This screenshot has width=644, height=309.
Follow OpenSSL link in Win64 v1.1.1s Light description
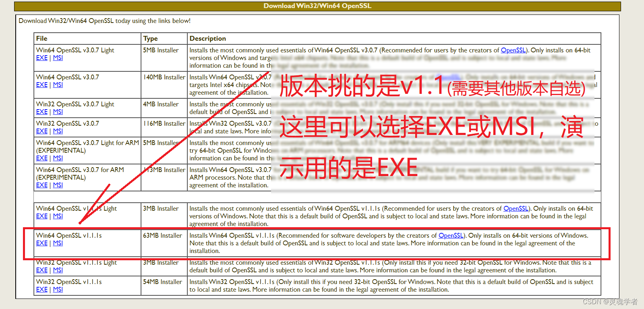(x=516, y=209)
